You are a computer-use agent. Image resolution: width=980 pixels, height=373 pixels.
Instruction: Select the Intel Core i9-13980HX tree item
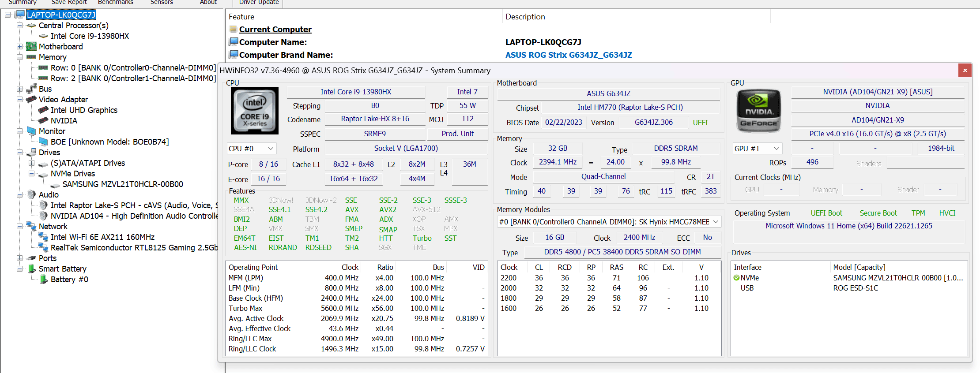90,36
